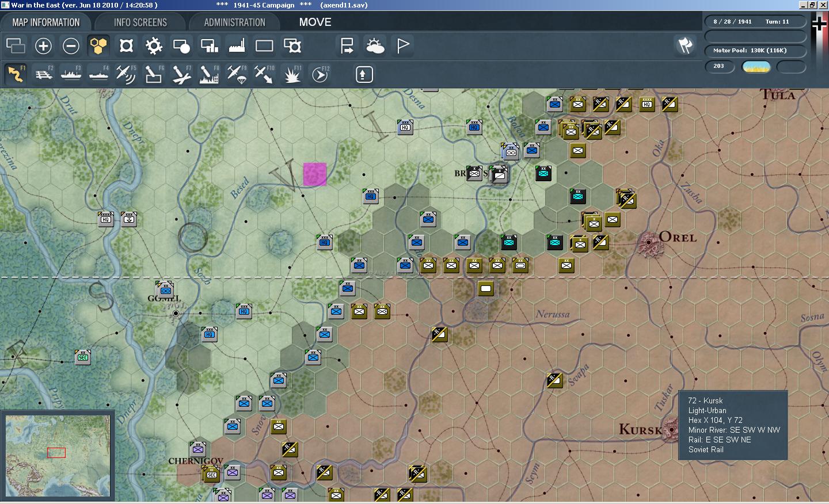Select the F2 rail move mode
The width and height of the screenshot is (829, 504).
click(x=43, y=74)
